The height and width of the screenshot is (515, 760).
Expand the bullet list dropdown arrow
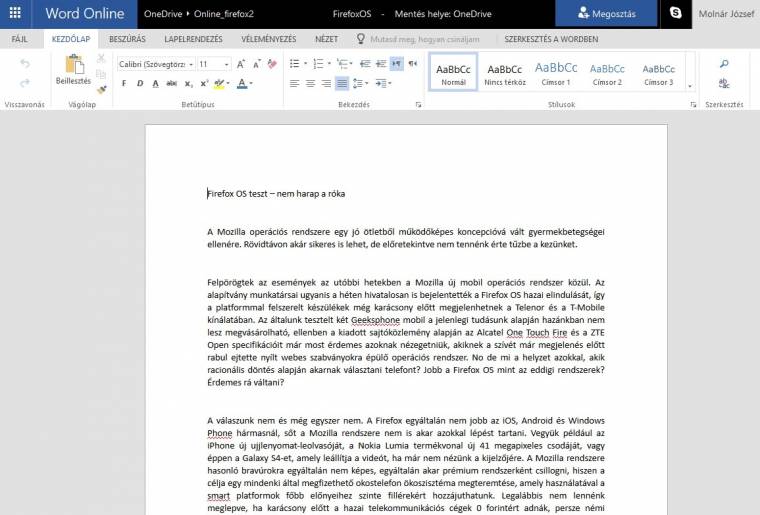[x=305, y=63]
